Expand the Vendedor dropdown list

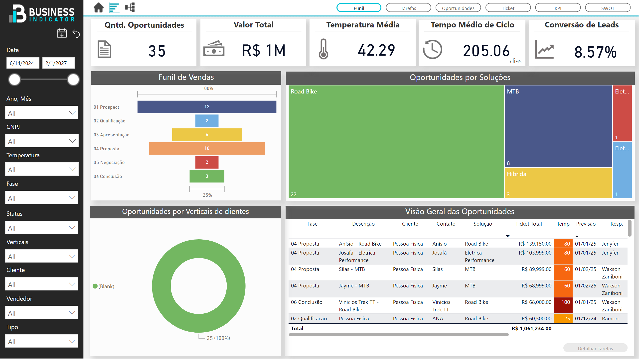click(41, 313)
